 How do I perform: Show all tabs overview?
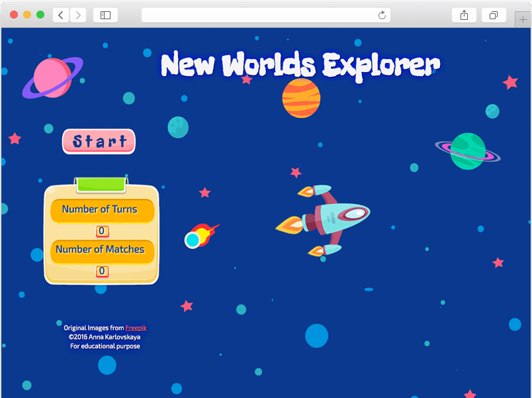point(494,15)
